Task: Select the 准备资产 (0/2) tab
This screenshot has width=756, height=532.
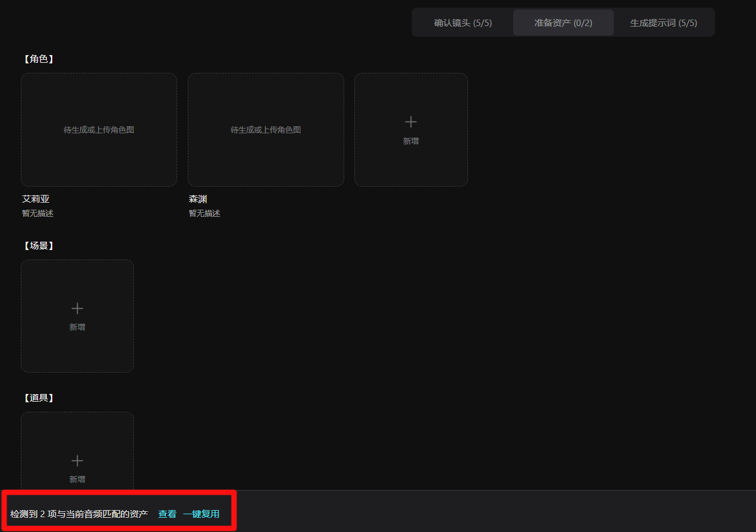Action: click(563, 23)
